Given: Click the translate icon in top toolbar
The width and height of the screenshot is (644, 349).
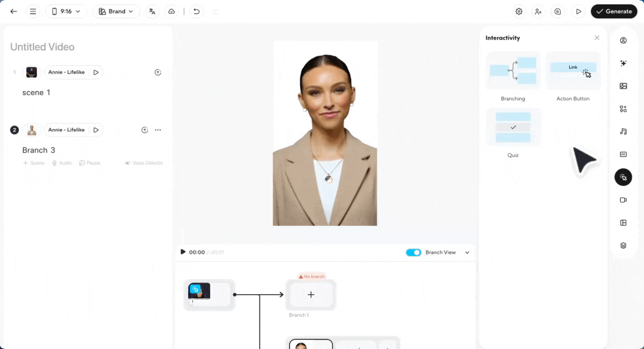Looking at the screenshot, I should 152,11.
